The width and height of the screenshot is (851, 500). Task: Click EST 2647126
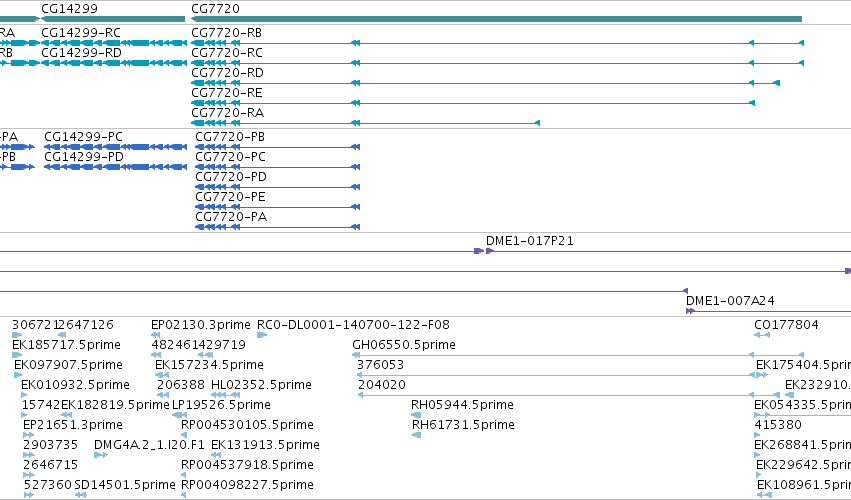click(x=86, y=325)
